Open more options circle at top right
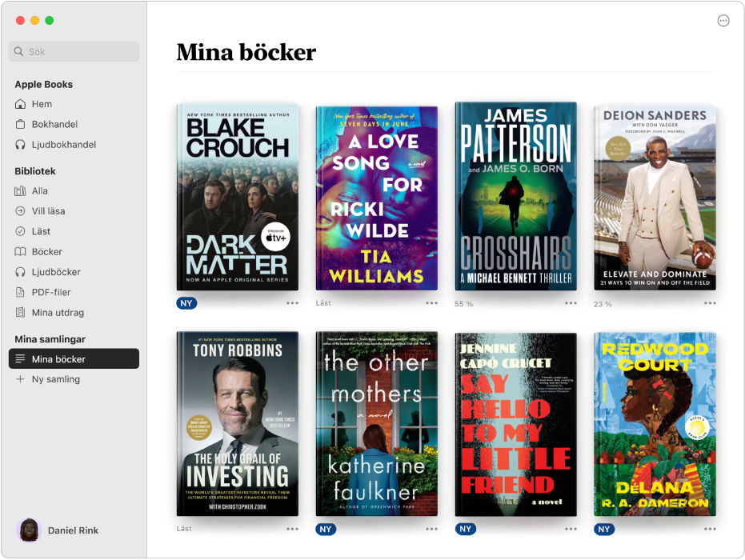 click(723, 21)
